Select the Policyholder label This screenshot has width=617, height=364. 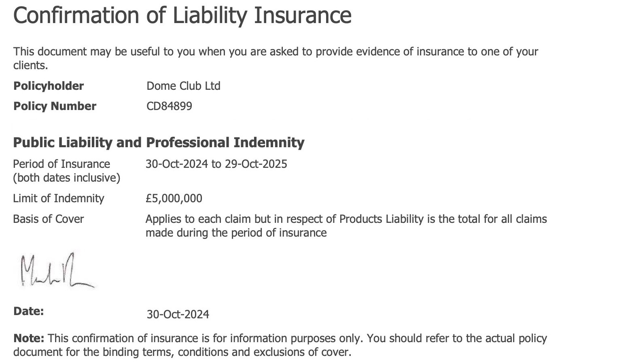49,86
